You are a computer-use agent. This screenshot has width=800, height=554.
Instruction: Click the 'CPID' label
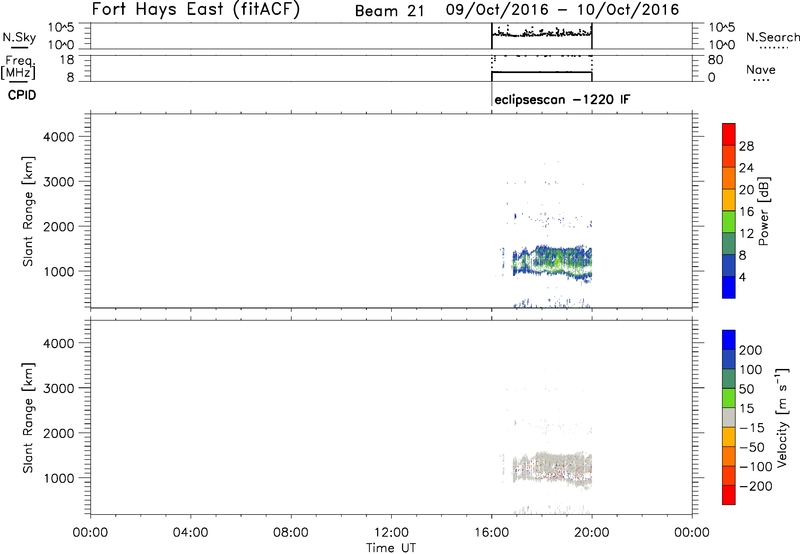click(22, 95)
